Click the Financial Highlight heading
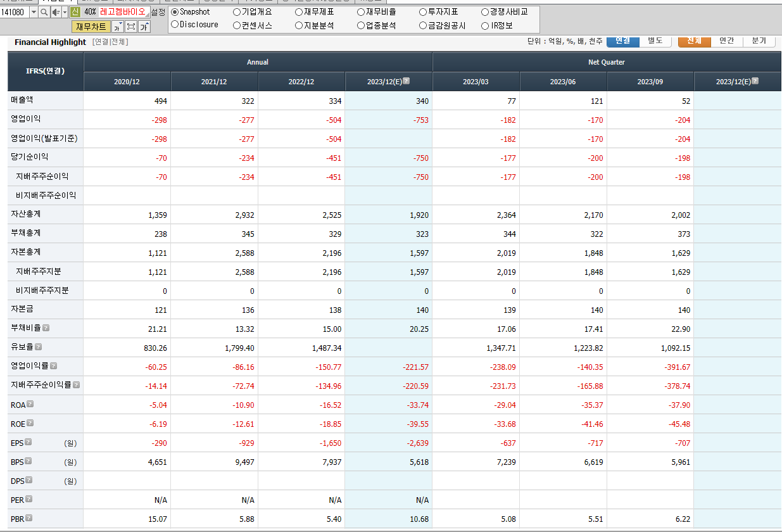The height and width of the screenshot is (532, 782). point(50,42)
